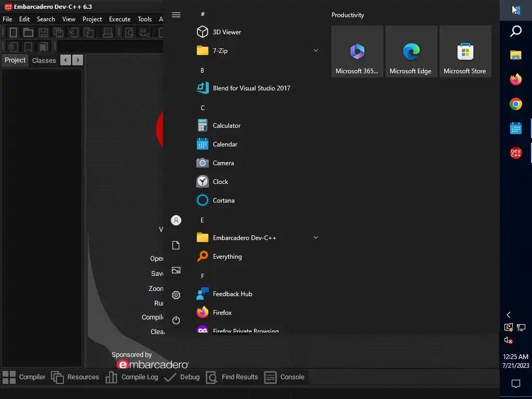Expand the 7-Zip folder chevron
Screen dimensions: 532x399
click(316, 50)
